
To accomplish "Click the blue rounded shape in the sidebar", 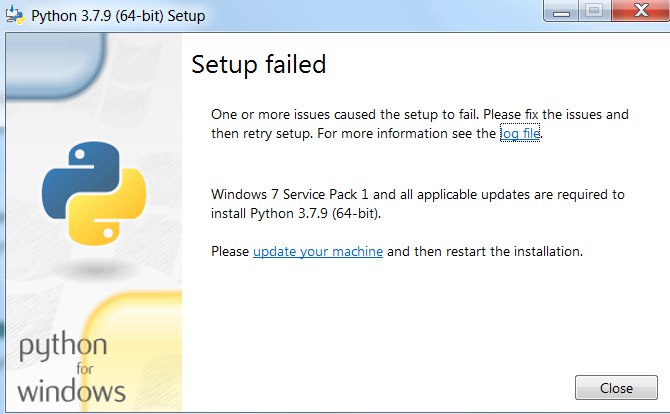I will click(x=56, y=66).
